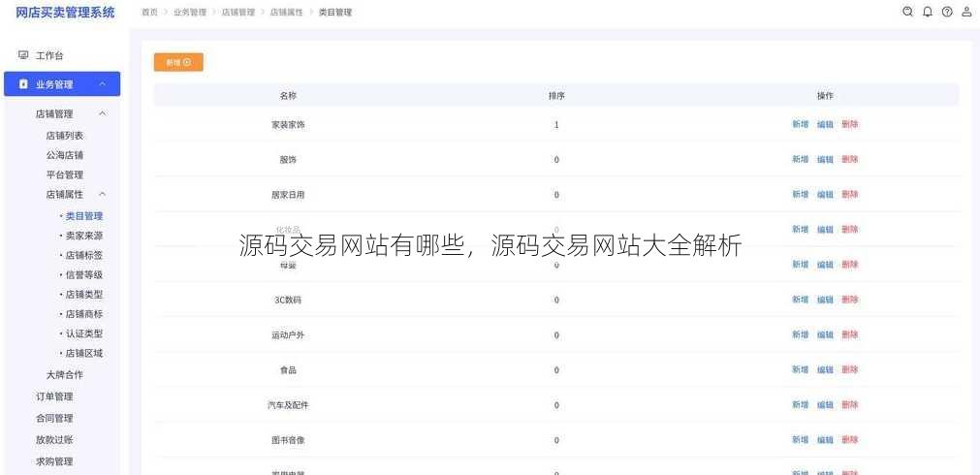Select the 3C数码 name cell
Image resolution: width=980 pixels, height=475 pixels.
pos(288,300)
